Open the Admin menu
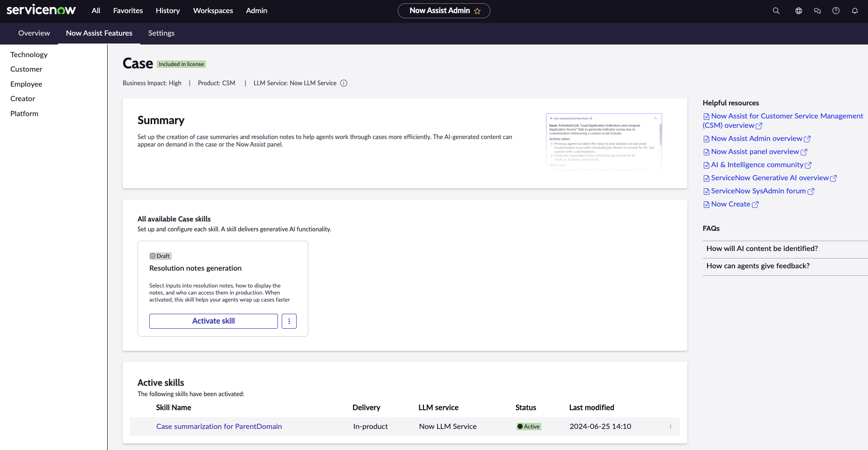This screenshot has width=868, height=450. [257, 11]
